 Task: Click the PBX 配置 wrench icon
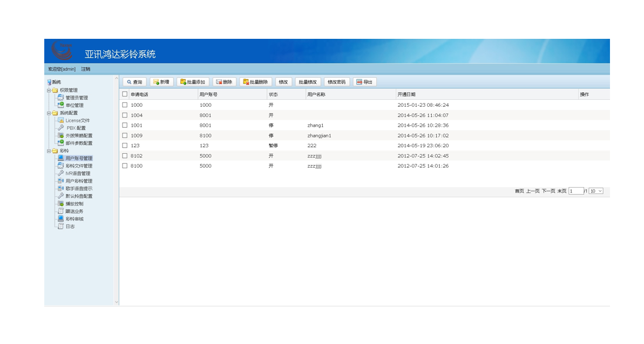61,128
